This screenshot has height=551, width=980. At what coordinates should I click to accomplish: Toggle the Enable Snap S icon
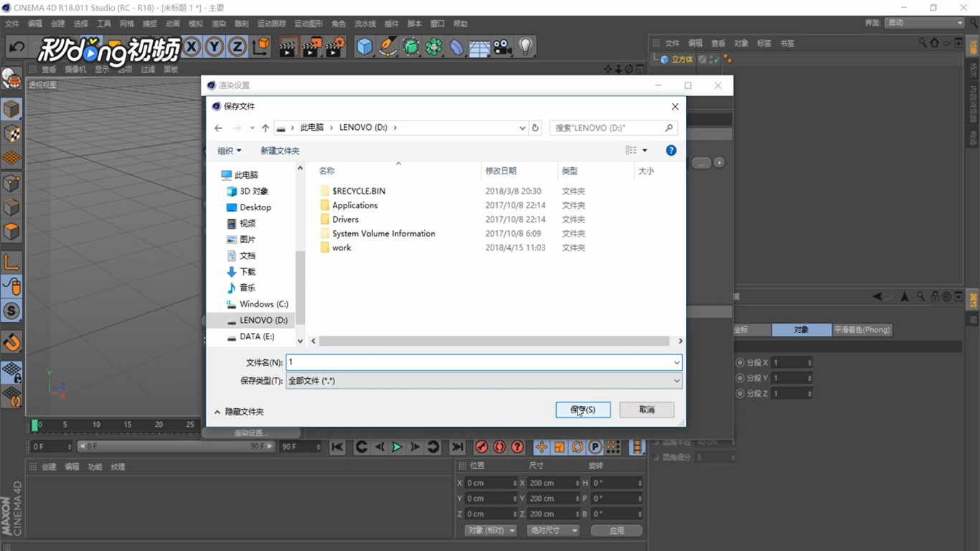pyautogui.click(x=11, y=311)
